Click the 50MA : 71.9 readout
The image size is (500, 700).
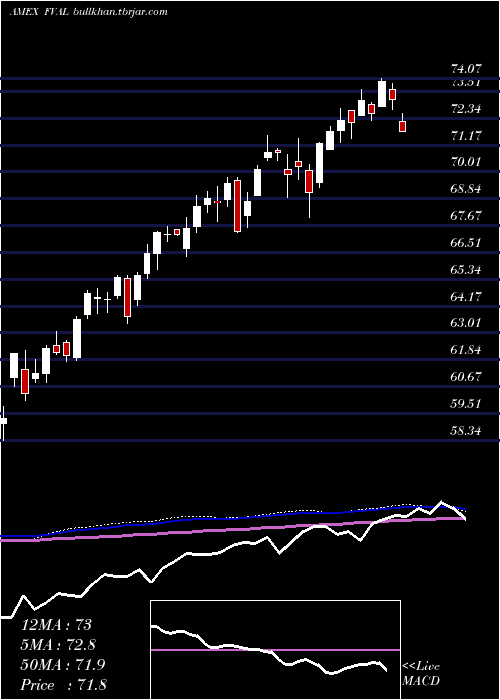[63, 665]
